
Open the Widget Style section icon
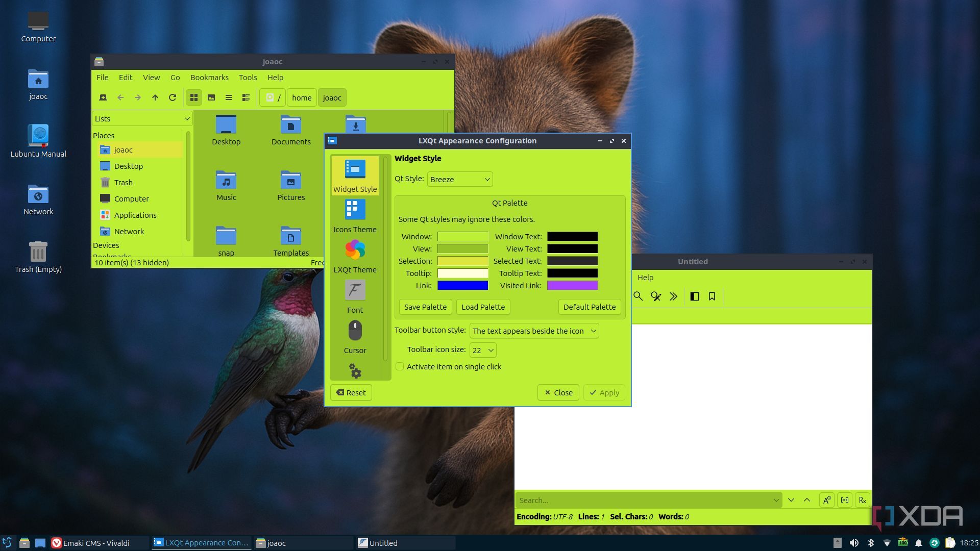click(355, 169)
